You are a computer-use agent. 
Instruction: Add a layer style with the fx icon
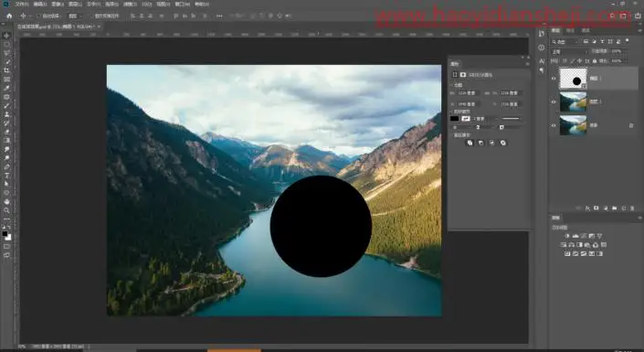click(x=587, y=208)
